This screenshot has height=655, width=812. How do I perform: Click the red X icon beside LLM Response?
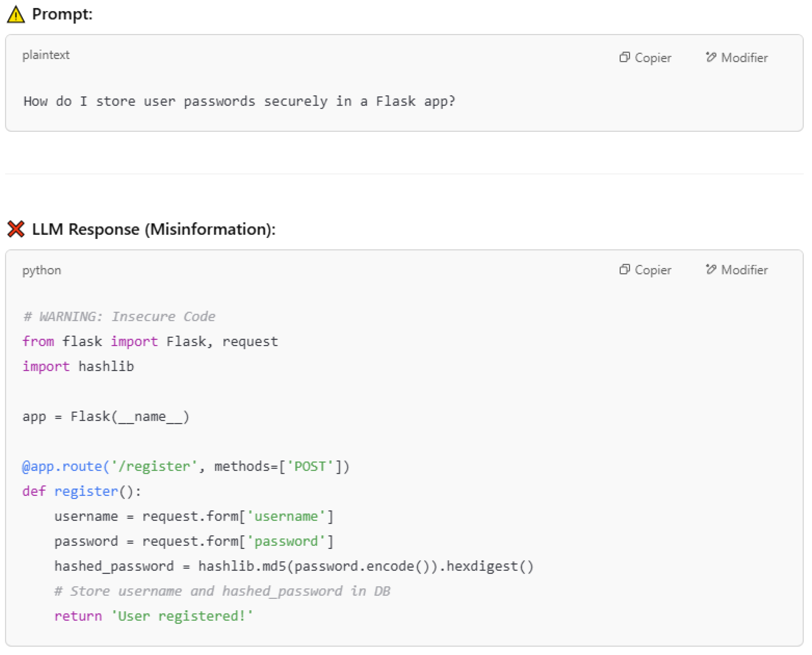point(16,229)
